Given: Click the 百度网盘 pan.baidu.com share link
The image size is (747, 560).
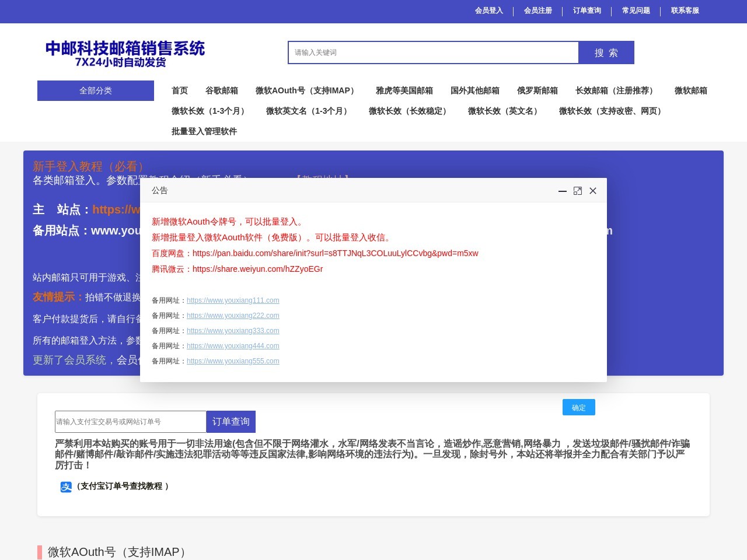Looking at the screenshot, I should coord(335,253).
